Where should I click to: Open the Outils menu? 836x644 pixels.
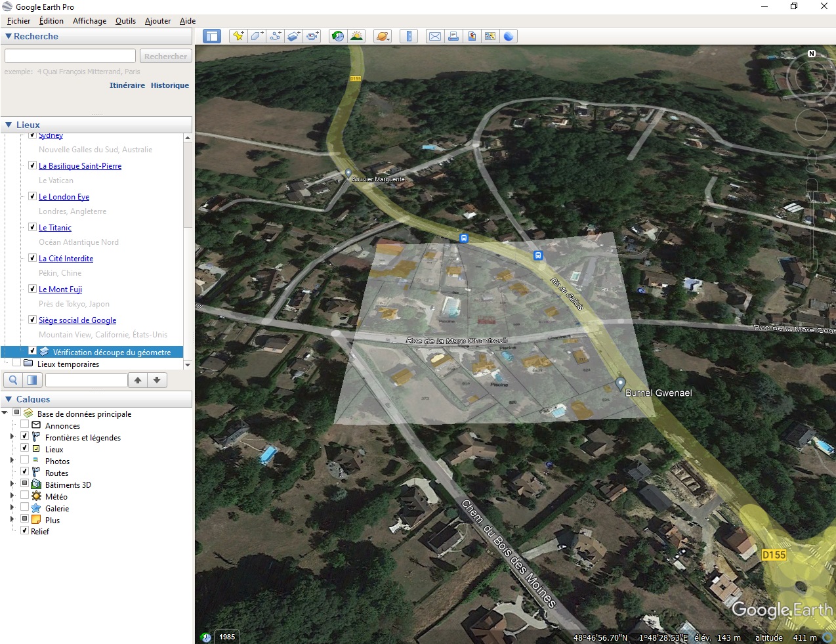[125, 21]
